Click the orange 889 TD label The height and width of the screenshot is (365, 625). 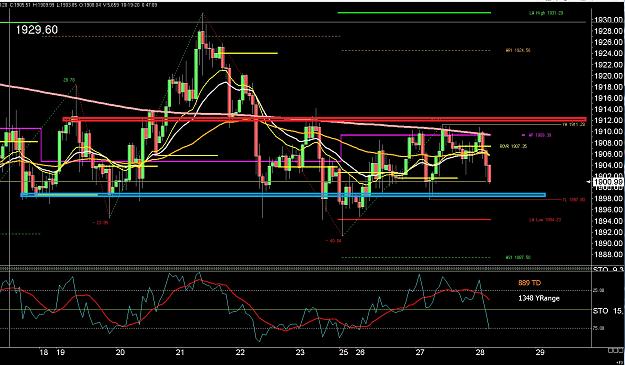pos(529,283)
